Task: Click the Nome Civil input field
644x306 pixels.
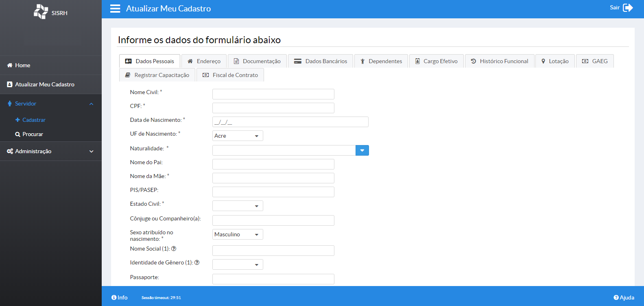Action: tap(273, 94)
